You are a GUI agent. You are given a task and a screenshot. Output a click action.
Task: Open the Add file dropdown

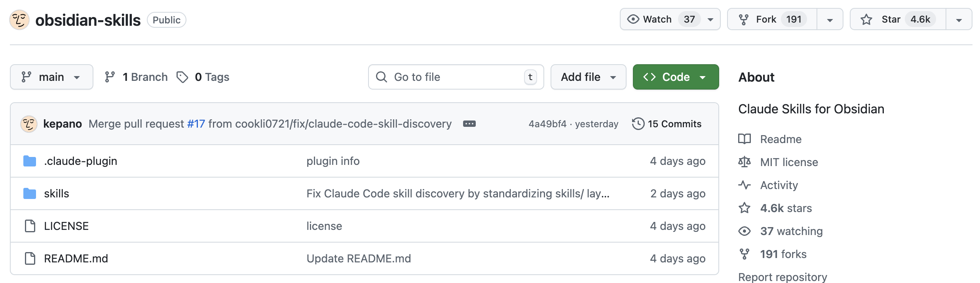pyautogui.click(x=588, y=77)
